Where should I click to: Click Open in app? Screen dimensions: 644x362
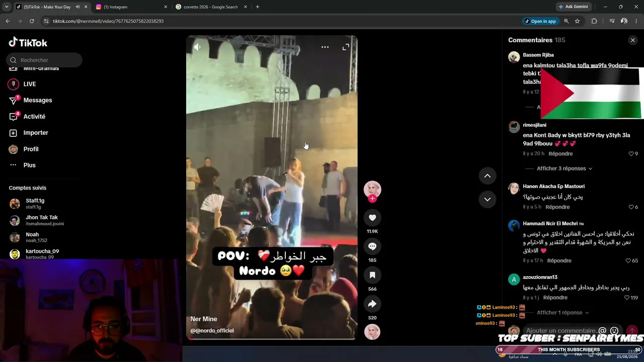coord(540,21)
